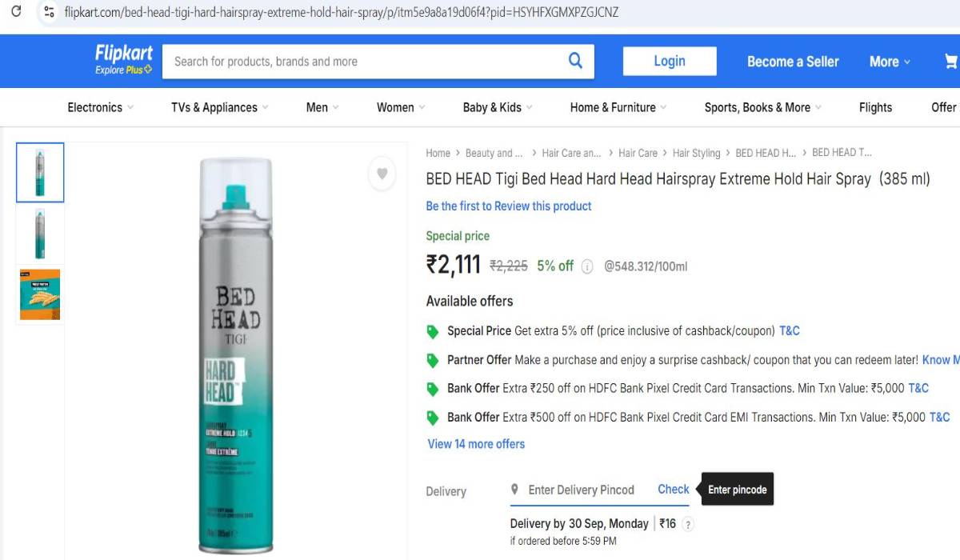Open browser site information icon
The image size is (960, 560).
click(49, 12)
